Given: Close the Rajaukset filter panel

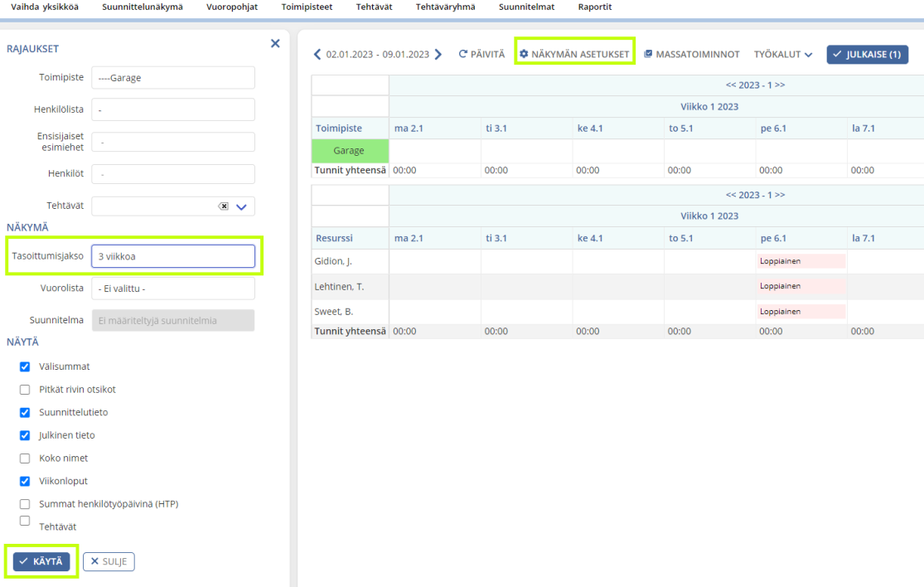Looking at the screenshot, I should tap(275, 44).
